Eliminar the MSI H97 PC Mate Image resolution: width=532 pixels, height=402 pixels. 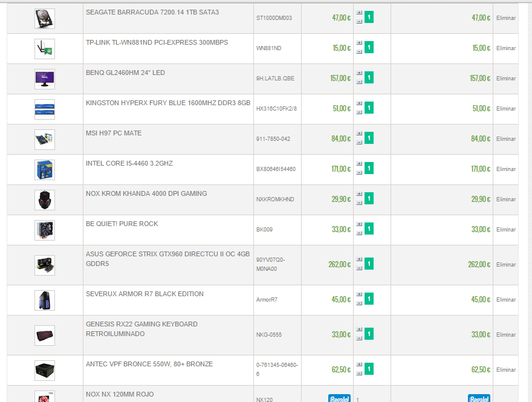coord(506,139)
